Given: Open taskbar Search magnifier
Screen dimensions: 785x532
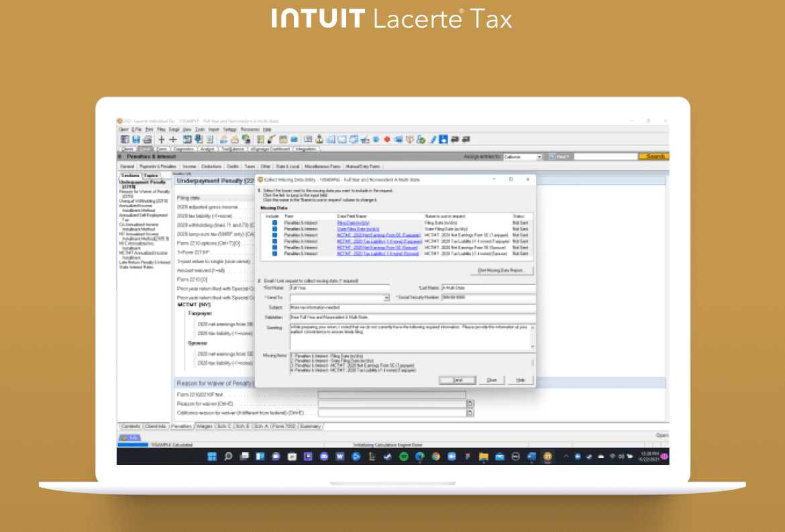Looking at the screenshot, I should click(228, 456).
